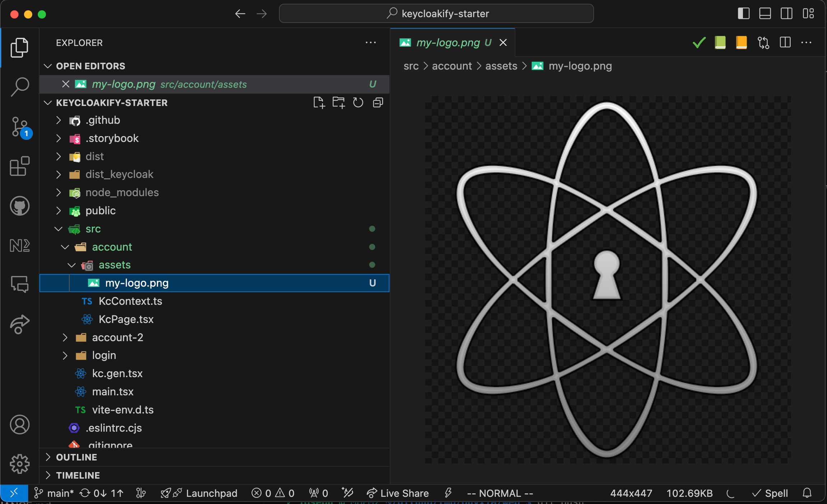Click the account breadcrumb segment
This screenshot has width=827, height=504.
[452, 66]
